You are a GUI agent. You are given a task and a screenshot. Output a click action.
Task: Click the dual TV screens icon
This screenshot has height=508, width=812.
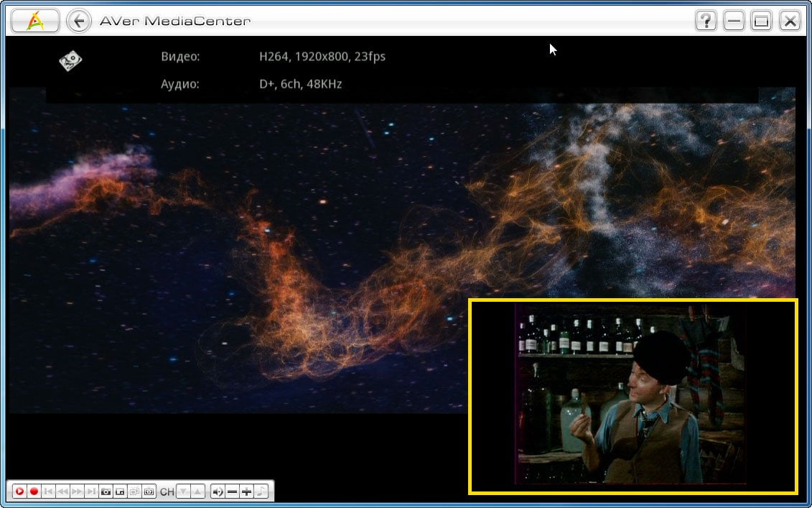tap(135, 491)
